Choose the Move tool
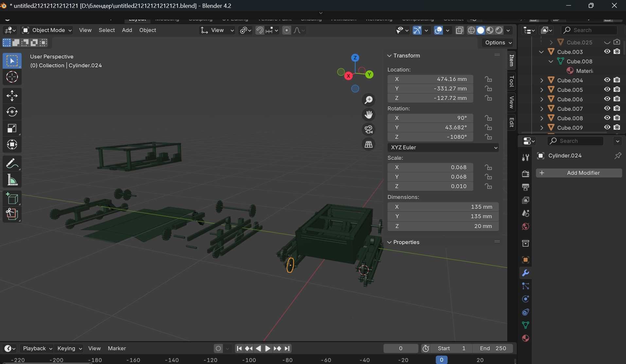The image size is (626, 364). point(12,96)
